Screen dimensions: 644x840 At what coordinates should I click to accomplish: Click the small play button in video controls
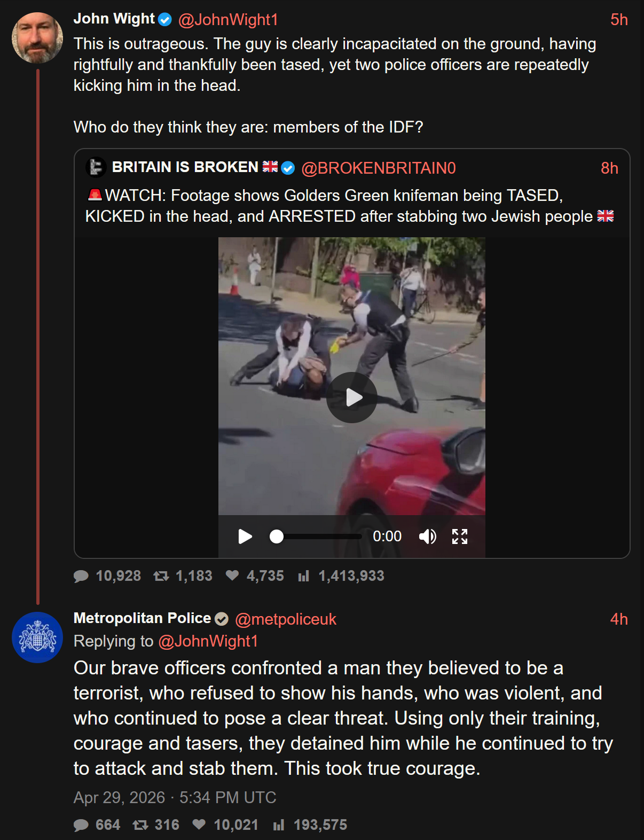pos(245,536)
